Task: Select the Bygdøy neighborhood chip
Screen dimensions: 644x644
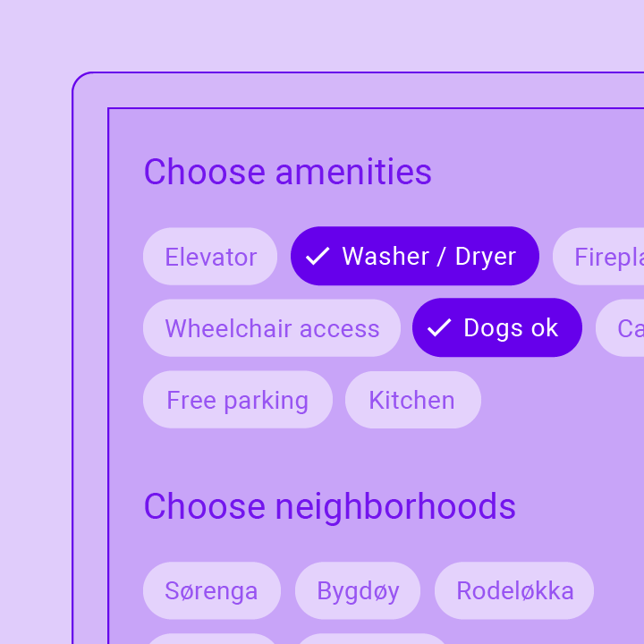Action: [x=358, y=590]
